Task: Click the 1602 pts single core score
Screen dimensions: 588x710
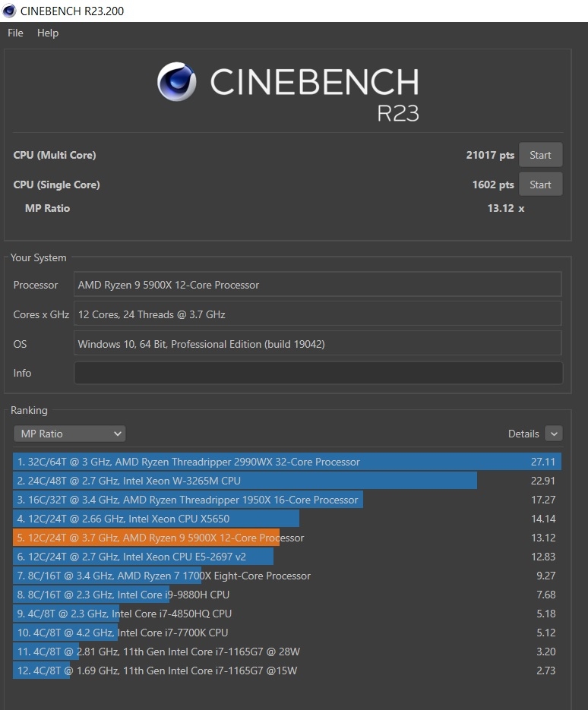Action: coord(493,185)
